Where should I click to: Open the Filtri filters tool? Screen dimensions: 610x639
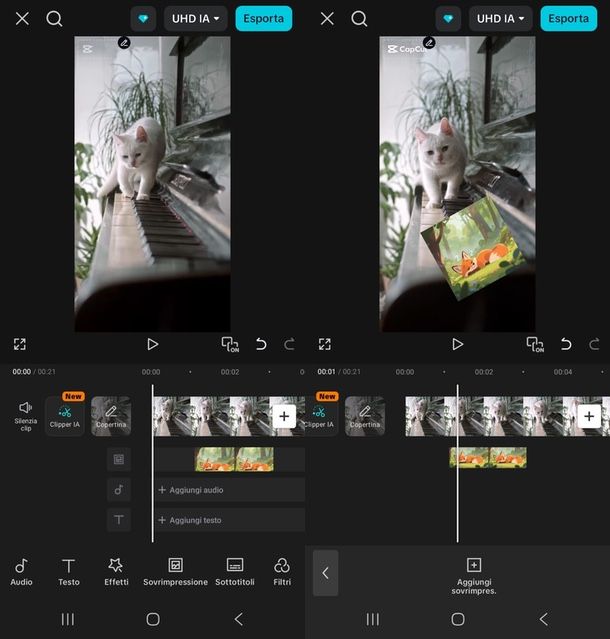pos(282,571)
